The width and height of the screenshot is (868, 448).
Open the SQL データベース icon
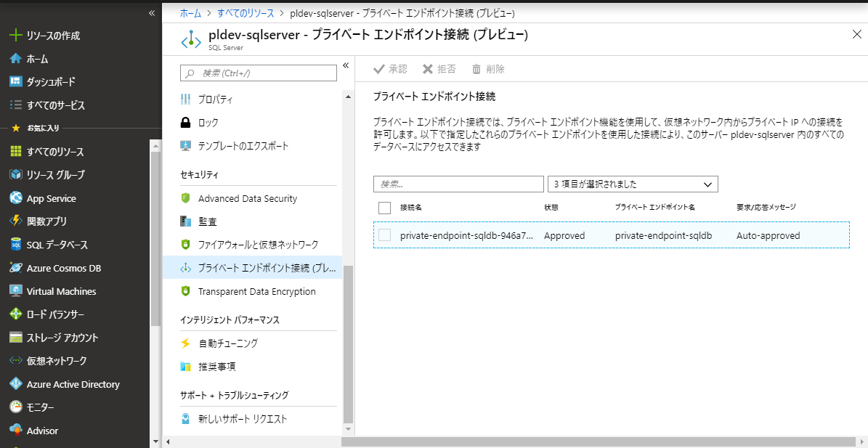click(15, 245)
